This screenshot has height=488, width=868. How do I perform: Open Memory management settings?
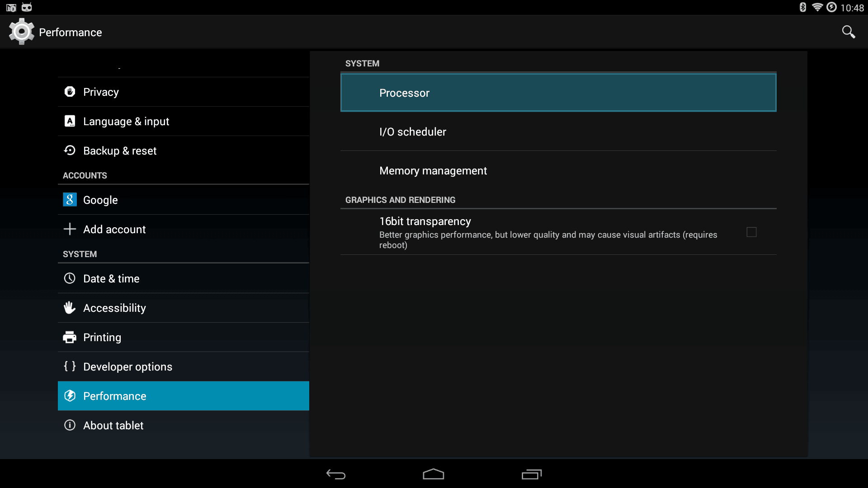click(433, 170)
